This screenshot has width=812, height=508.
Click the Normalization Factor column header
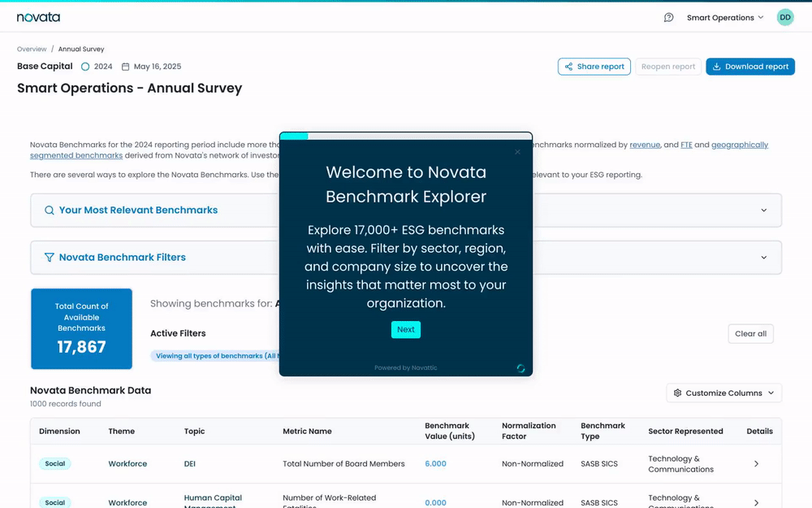[529, 431]
